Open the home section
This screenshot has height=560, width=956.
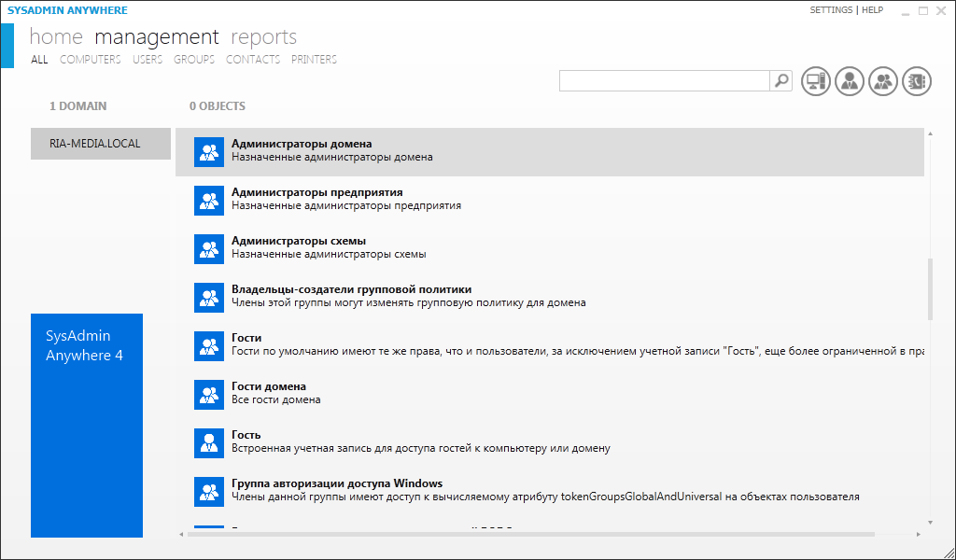point(56,37)
